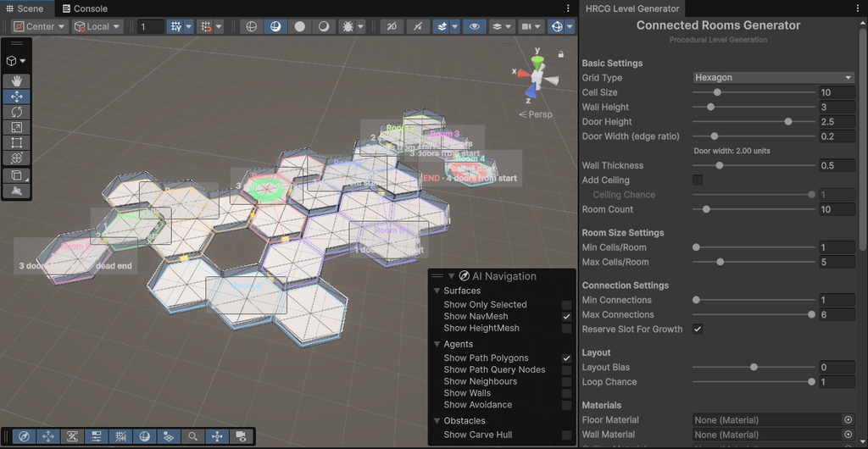The width and height of the screenshot is (868, 449).
Task: Choose the Scale tool
Action: (17, 128)
